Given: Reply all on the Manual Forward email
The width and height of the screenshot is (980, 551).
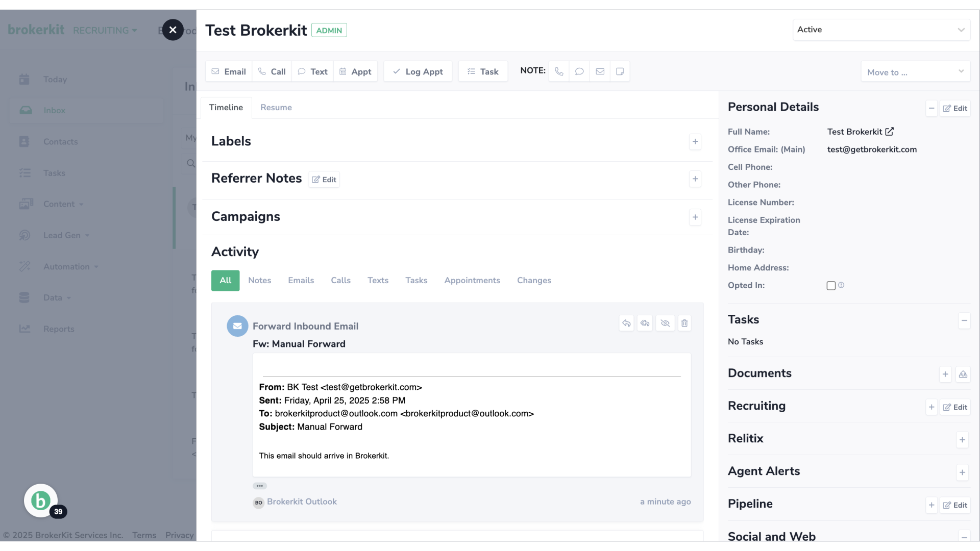Looking at the screenshot, I should 645,323.
